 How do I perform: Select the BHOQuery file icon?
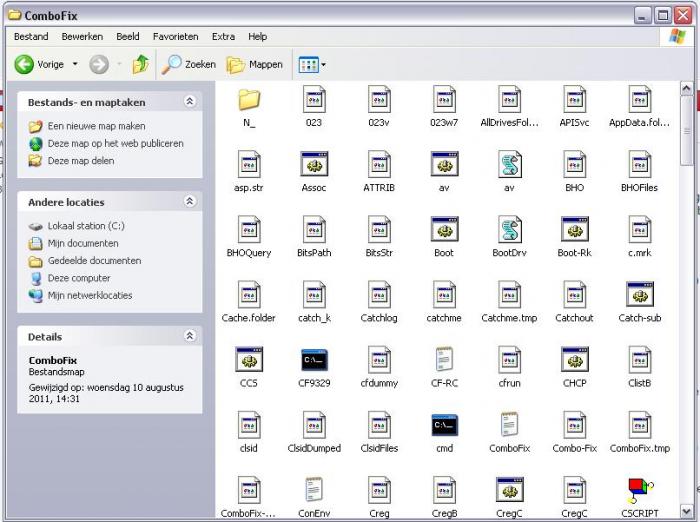click(x=249, y=230)
